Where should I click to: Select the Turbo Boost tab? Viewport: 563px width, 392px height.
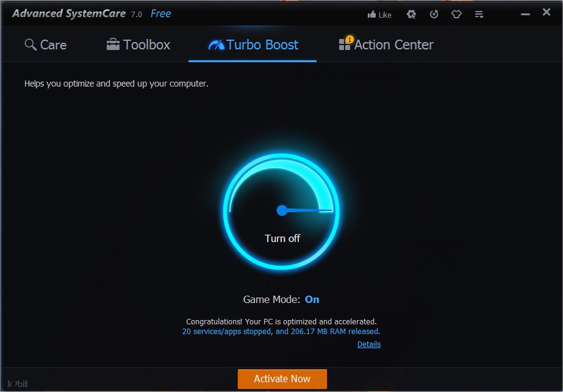253,45
